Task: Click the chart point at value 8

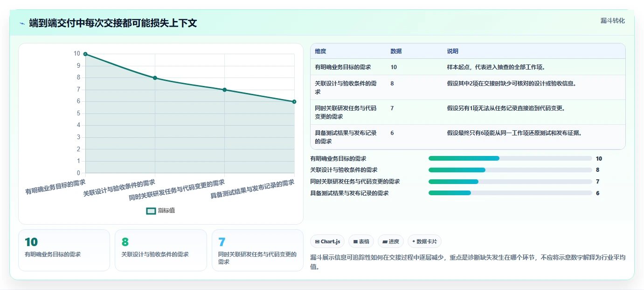Action: coord(155,78)
